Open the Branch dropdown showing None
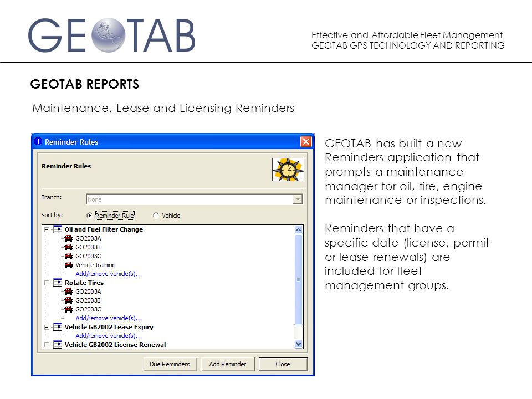 point(194,199)
